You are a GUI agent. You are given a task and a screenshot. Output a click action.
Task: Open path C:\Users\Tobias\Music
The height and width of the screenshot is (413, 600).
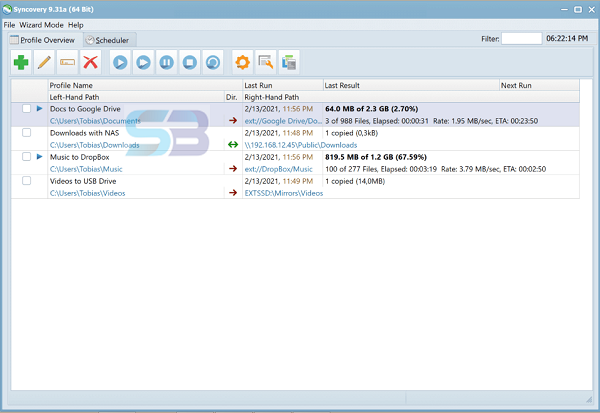[86, 169]
